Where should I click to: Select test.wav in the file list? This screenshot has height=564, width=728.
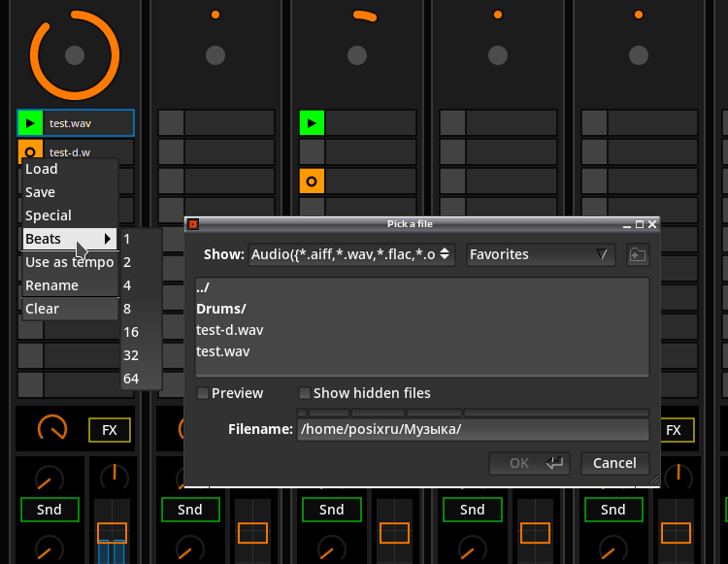[422, 351]
